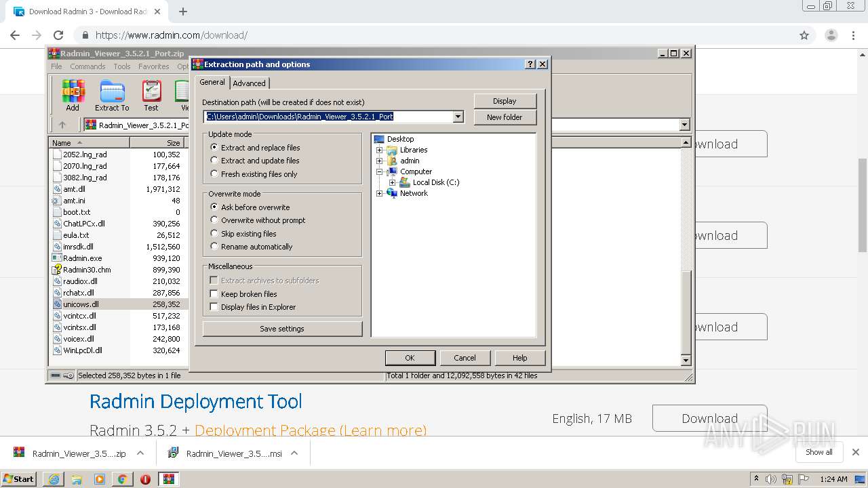Sort file list by Size column
The width and height of the screenshot is (868, 488).
coord(157,142)
